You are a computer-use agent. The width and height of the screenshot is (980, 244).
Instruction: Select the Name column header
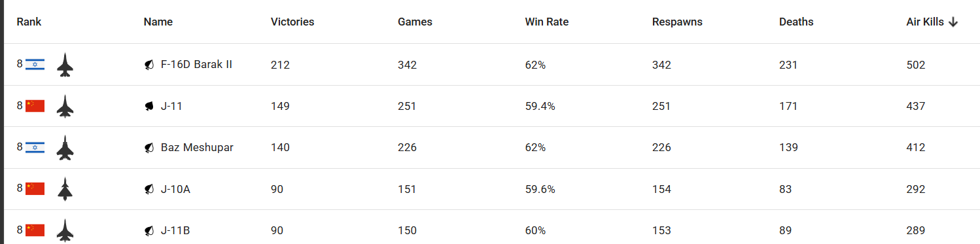coord(158,22)
